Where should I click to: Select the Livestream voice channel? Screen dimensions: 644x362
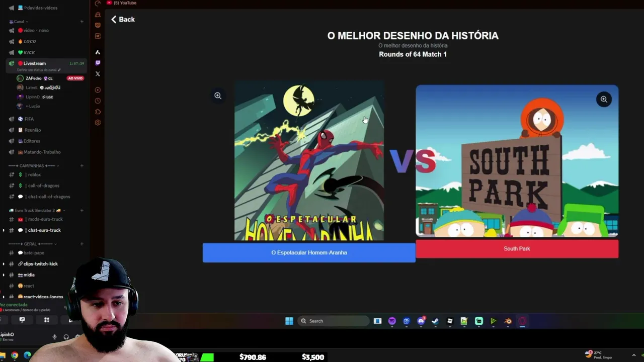coord(46,64)
